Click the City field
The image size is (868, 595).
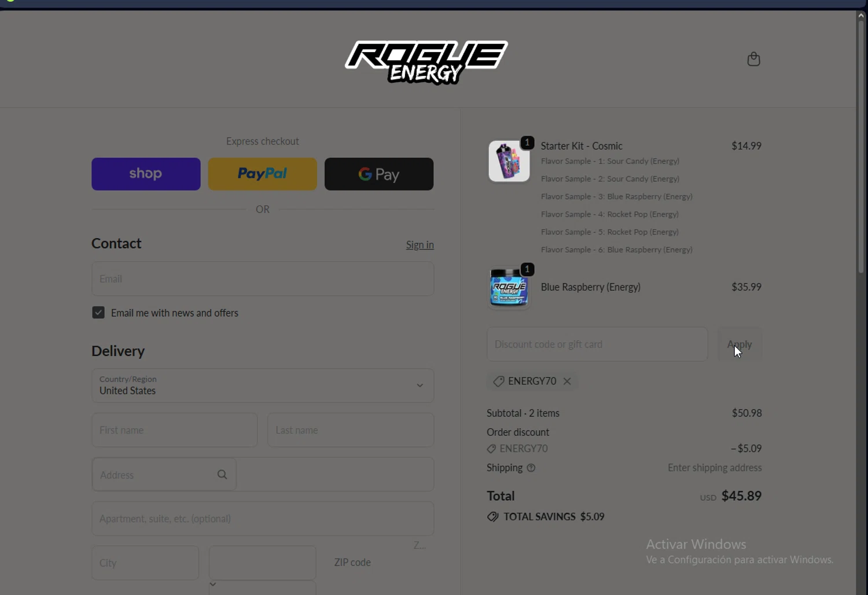[x=145, y=563]
